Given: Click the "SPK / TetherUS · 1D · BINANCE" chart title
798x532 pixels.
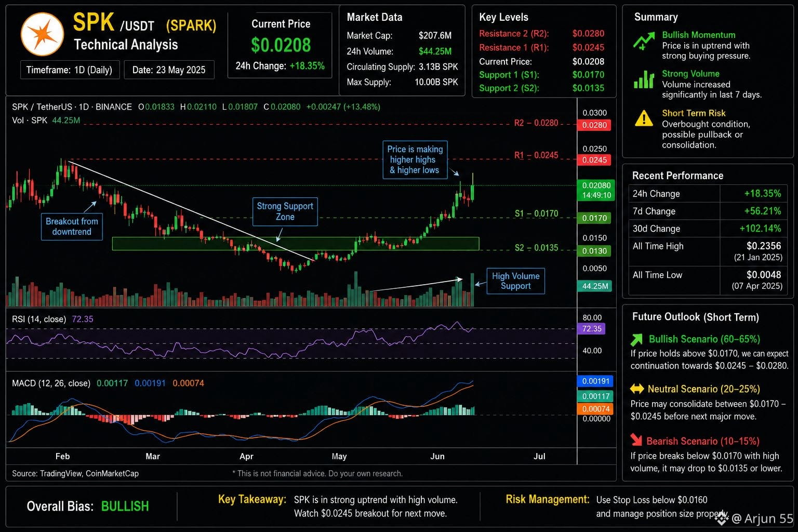Looking at the screenshot, I should (x=72, y=107).
